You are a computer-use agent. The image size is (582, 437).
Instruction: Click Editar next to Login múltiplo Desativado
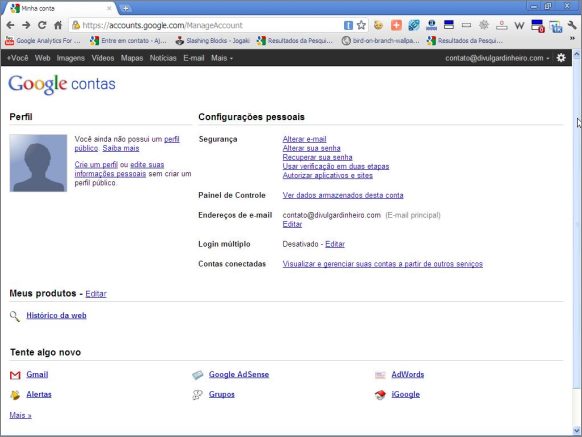pyautogui.click(x=335, y=244)
